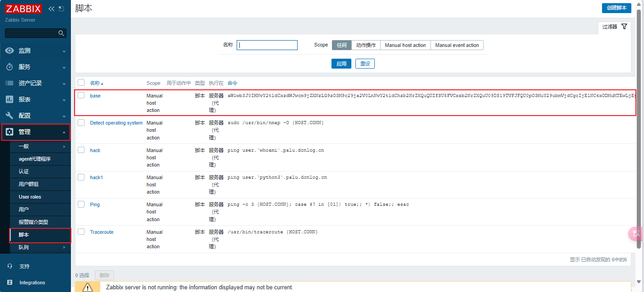Image resolution: width=644 pixels, height=292 pixels.
Task: Click 应用 filter button
Action: tap(341, 64)
